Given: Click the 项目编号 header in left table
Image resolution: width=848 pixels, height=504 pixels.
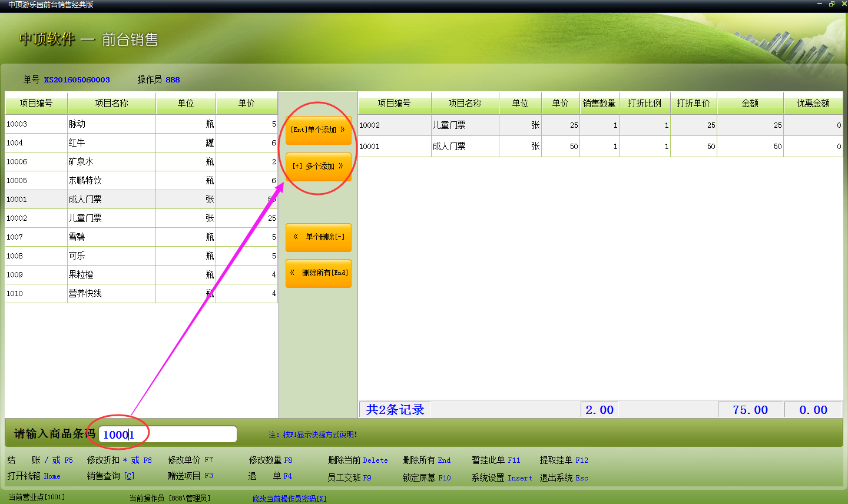Looking at the screenshot, I should point(36,103).
